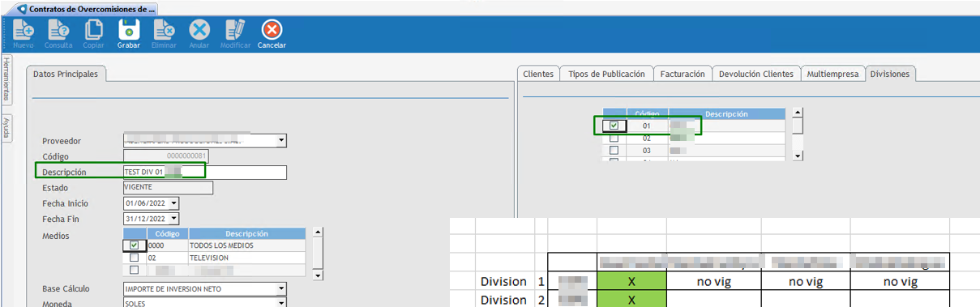This screenshot has width=980, height=307.
Task: Click Medios list scrollbar up arrow
Action: coord(318,232)
